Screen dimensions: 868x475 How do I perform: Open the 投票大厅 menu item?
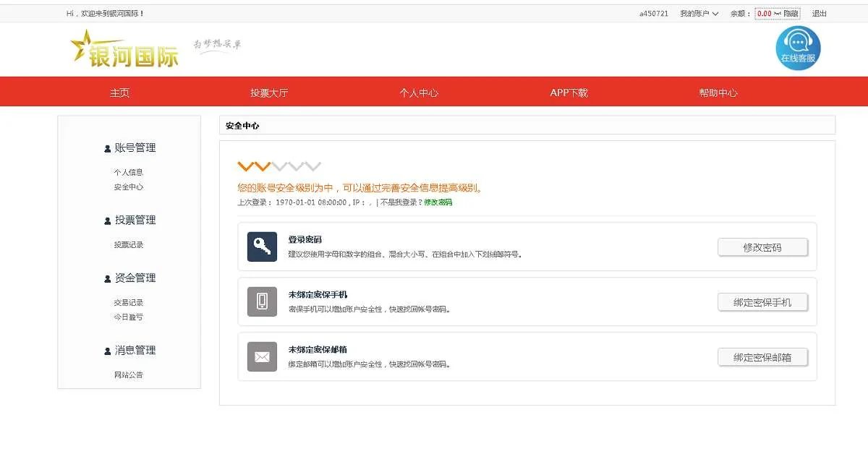[269, 93]
